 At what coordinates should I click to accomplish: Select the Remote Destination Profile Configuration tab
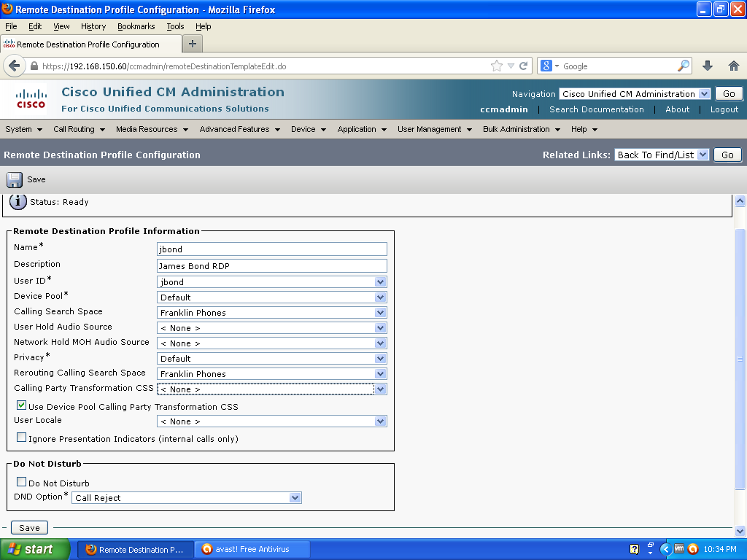coord(91,44)
